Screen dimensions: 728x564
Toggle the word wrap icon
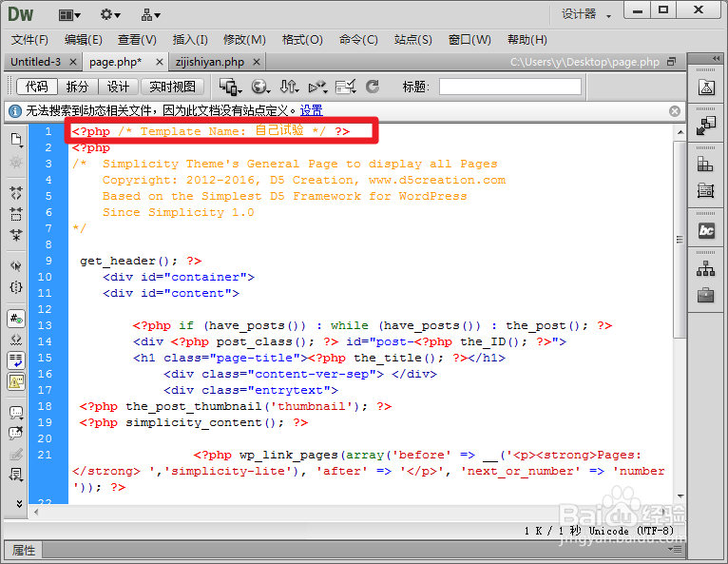pyautogui.click(x=16, y=360)
